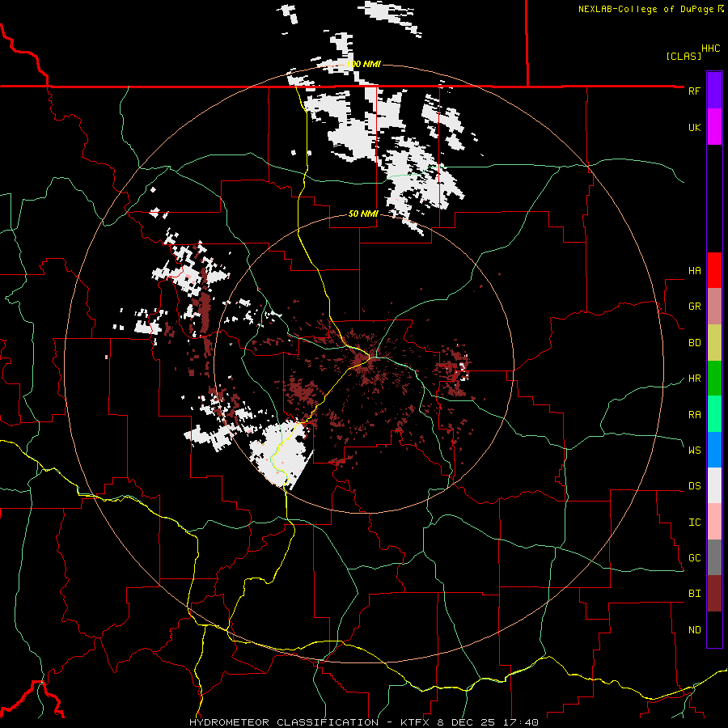Click the RF purple legend swatch

714,90
